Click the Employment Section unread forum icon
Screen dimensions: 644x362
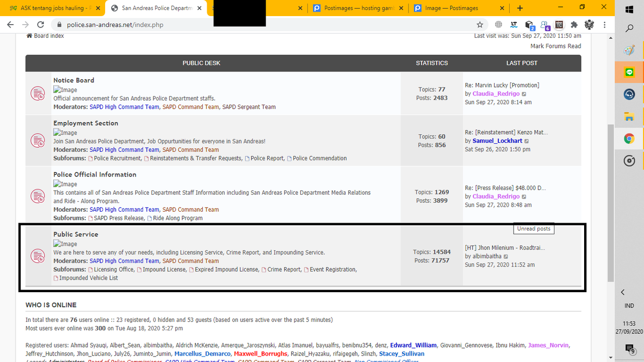[x=38, y=141]
